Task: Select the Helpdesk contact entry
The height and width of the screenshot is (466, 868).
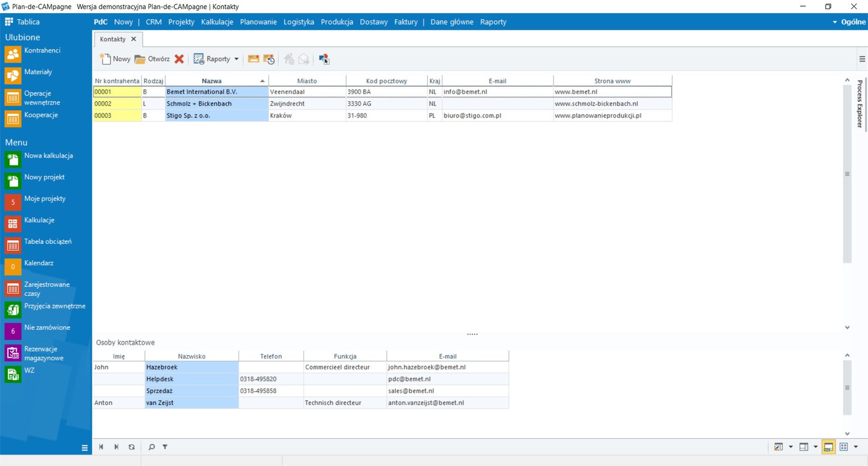Action: [301, 379]
